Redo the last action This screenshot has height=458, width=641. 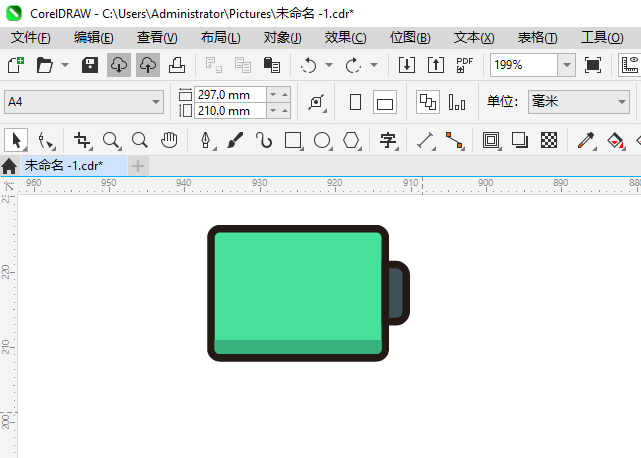(x=353, y=65)
